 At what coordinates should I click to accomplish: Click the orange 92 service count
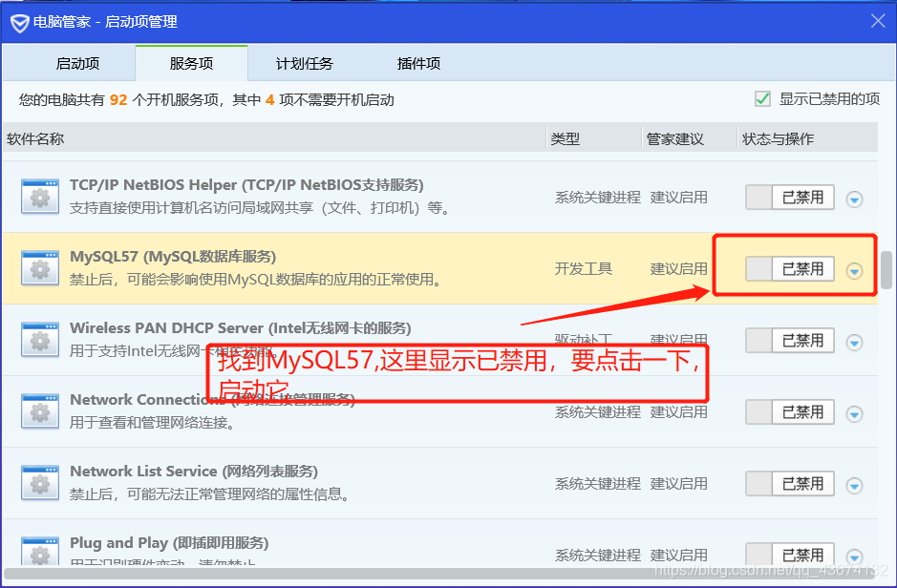point(118,100)
